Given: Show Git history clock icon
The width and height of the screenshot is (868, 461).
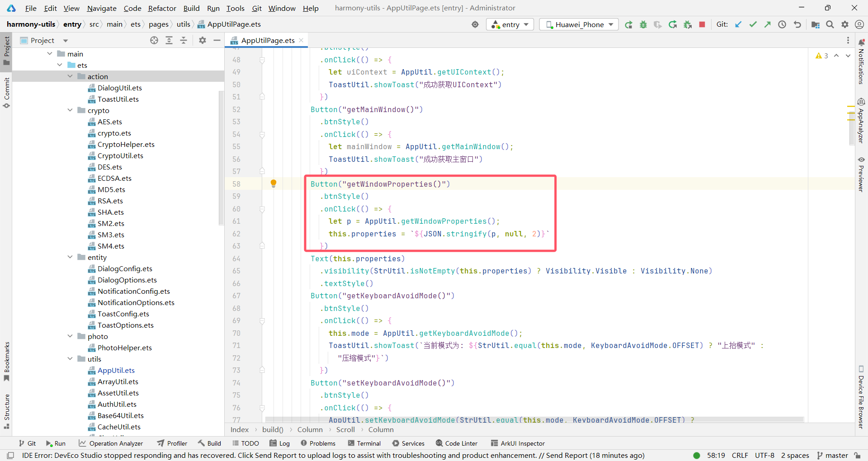Looking at the screenshot, I should (782, 24).
